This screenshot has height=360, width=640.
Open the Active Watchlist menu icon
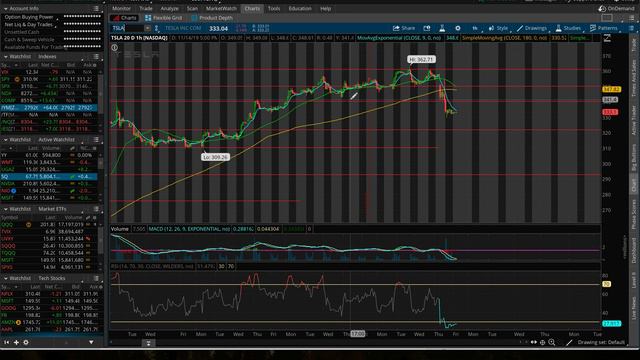(96, 140)
